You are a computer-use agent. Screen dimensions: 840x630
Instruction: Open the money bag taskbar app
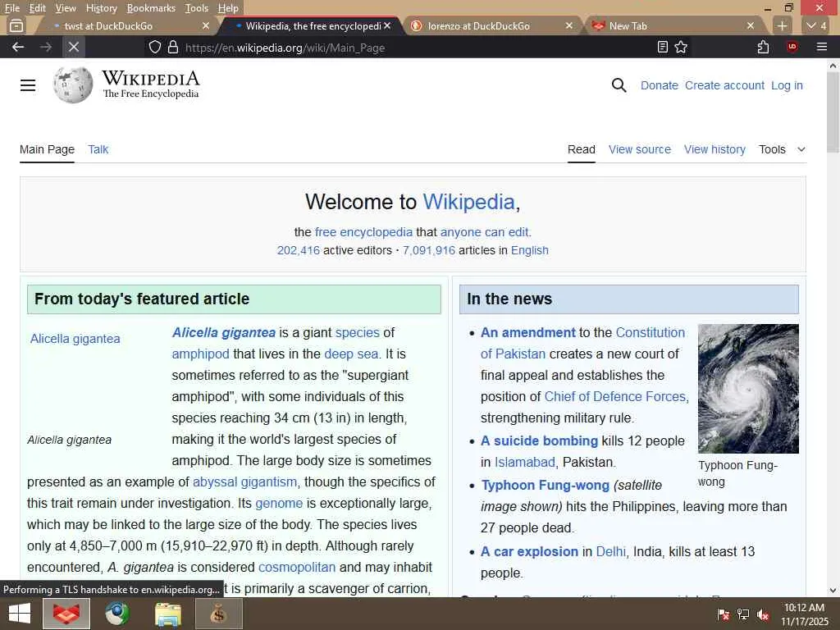coord(218,614)
